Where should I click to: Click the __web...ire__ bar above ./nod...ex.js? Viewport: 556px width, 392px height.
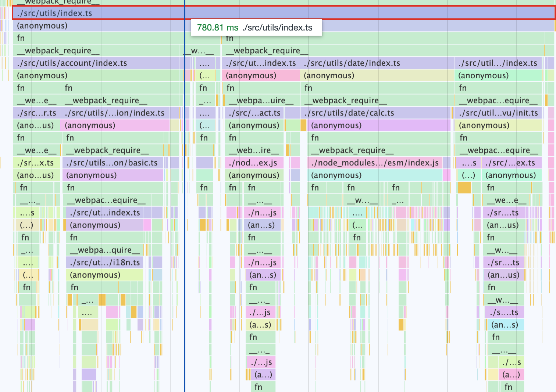(x=254, y=150)
